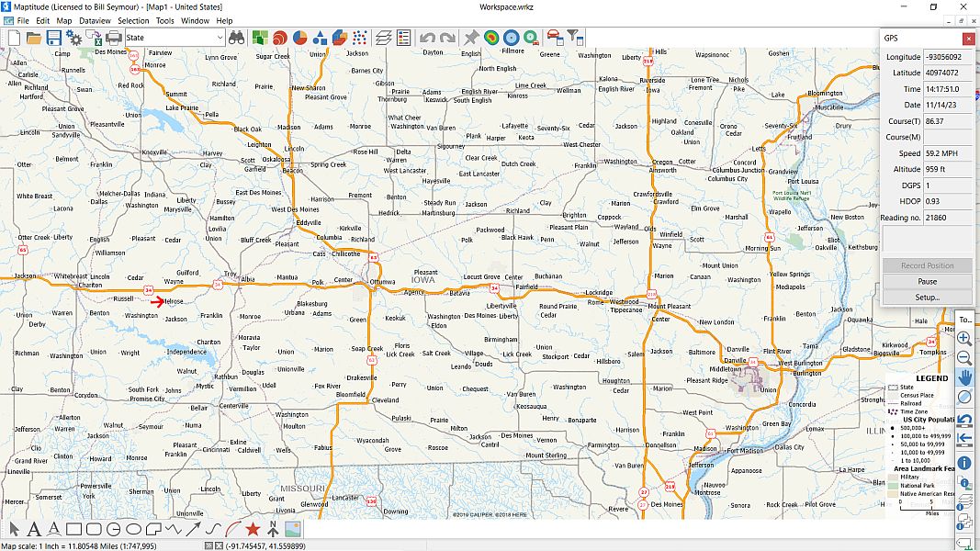
Task: Click the Find binoculars icon
Action: coord(237,38)
